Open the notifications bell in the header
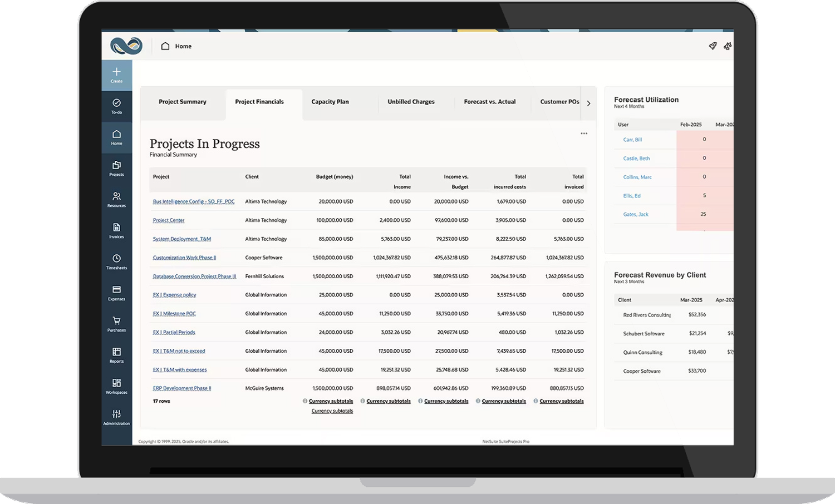Viewport: 835px width, 504px height. (728, 46)
